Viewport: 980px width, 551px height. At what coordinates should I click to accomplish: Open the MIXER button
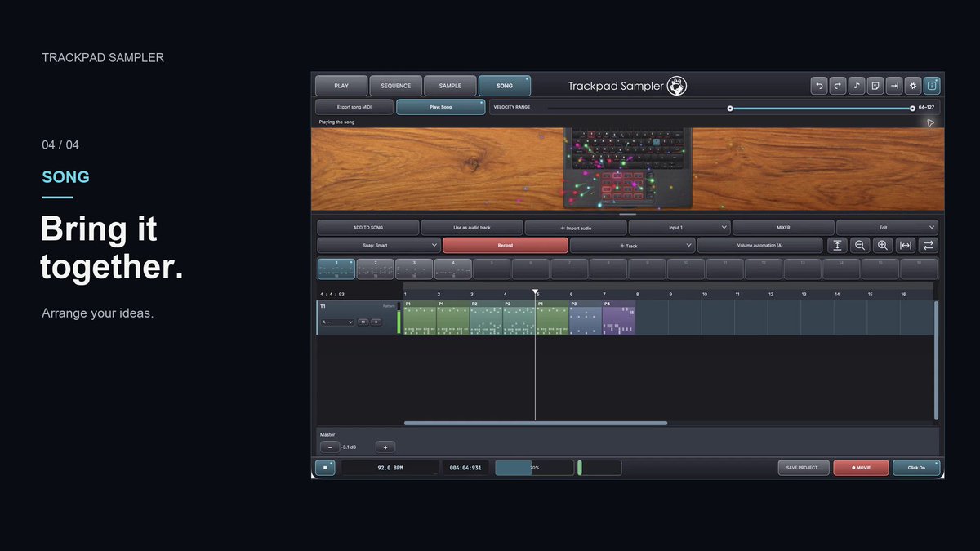(x=783, y=228)
